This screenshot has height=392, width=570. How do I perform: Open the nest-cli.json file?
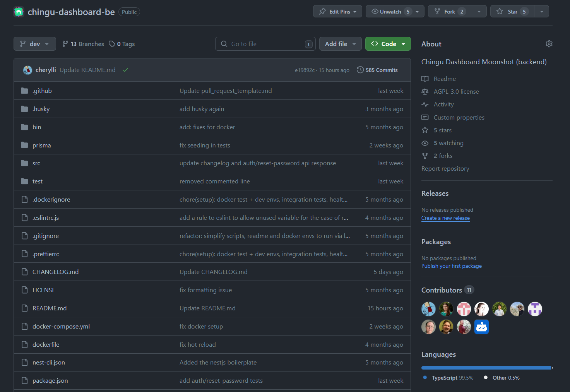click(49, 362)
